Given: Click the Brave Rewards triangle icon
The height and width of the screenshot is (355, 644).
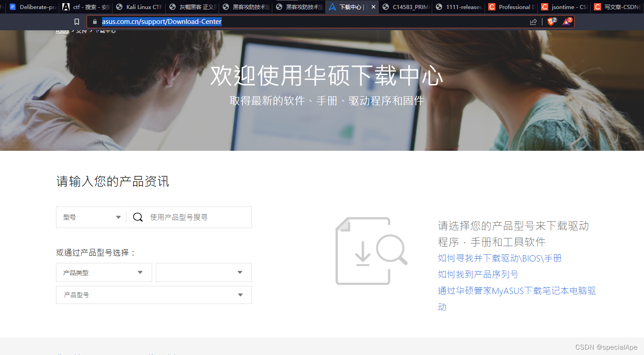Looking at the screenshot, I should (x=567, y=21).
